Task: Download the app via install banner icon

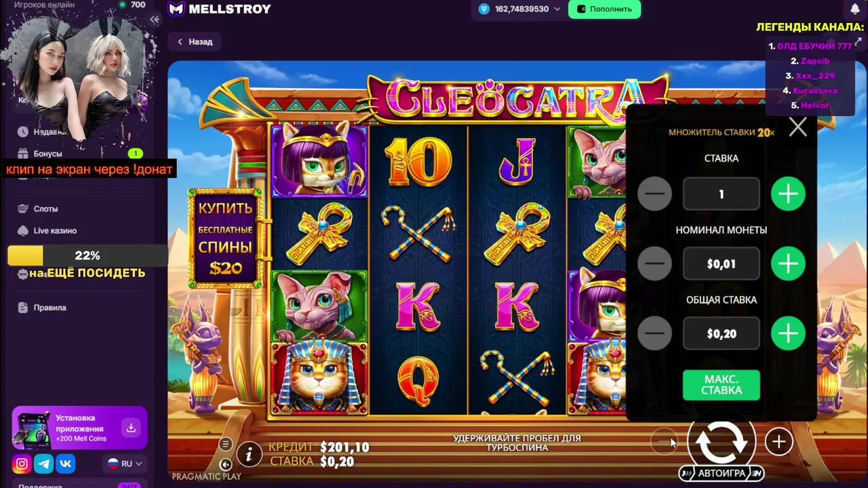Action: click(131, 428)
